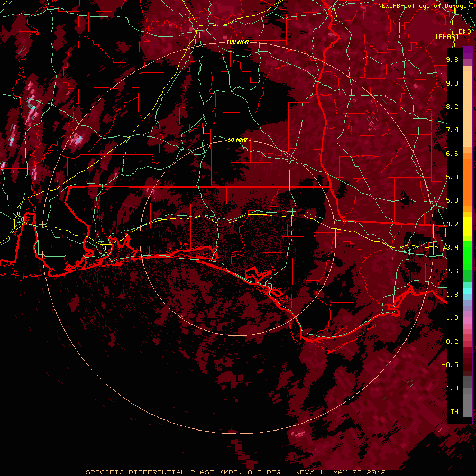The height and width of the screenshot is (476, 476).
Task: Click the [PHAS] scale unit label
Action: point(447,37)
